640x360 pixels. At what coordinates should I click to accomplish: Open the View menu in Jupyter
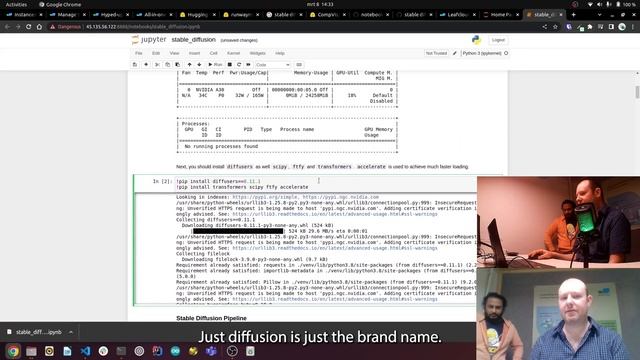(x=174, y=53)
